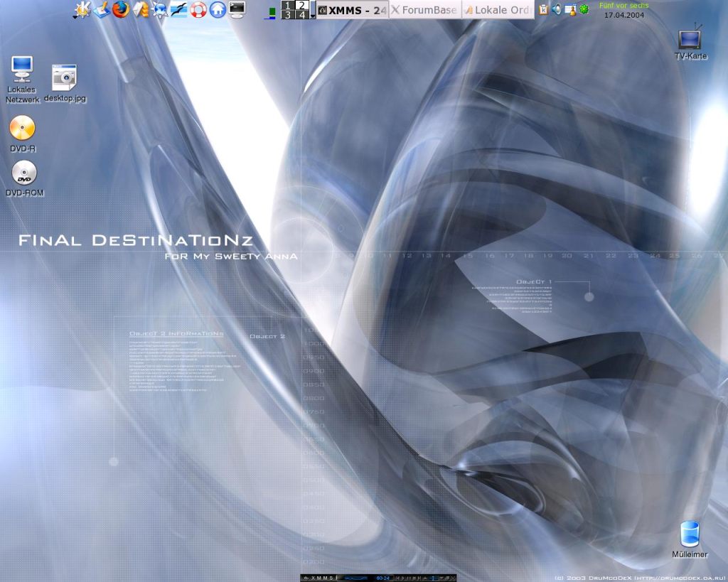728x582 pixels.
Task: Click the XMMS mini-bar seek slider
Action: (434, 578)
